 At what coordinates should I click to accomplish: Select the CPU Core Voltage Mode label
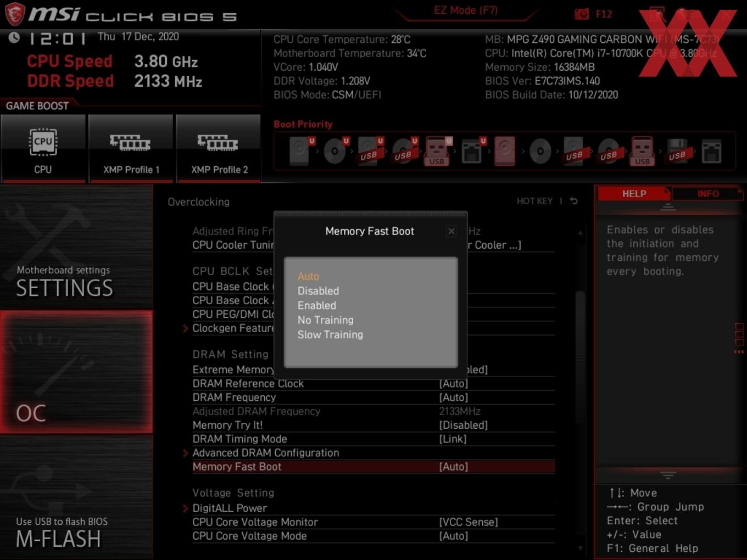tap(249, 536)
